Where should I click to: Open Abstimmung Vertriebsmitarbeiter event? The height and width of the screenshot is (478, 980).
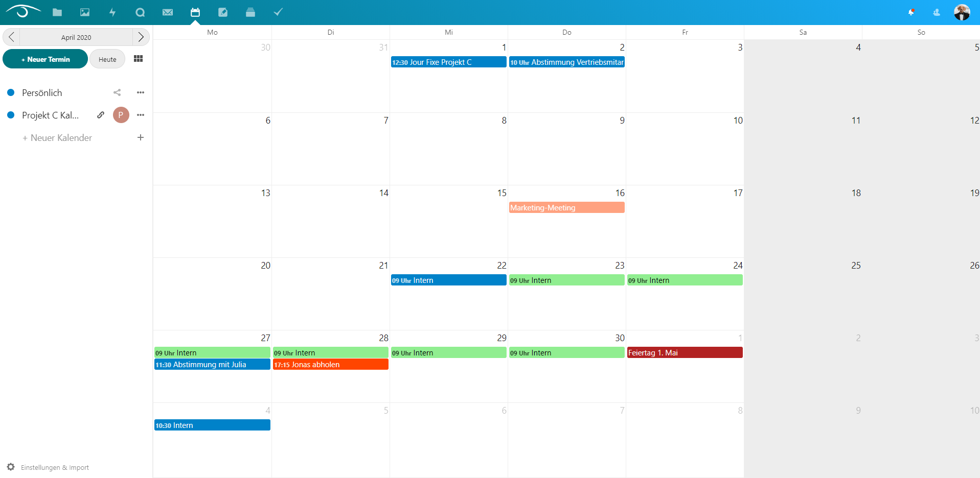567,62
